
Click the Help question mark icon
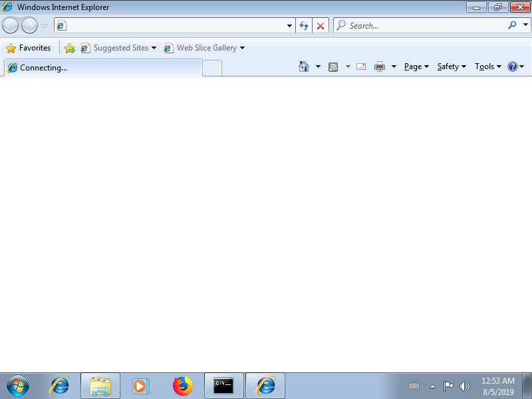click(512, 66)
